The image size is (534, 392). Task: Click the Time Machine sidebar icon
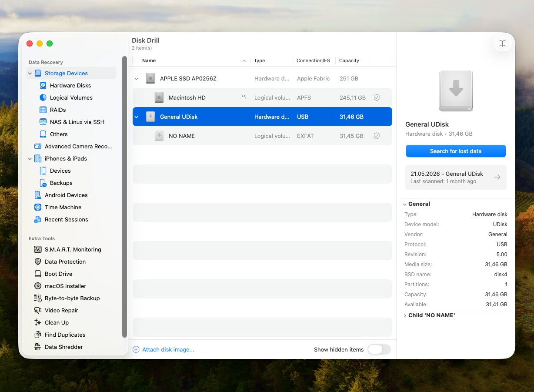(x=37, y=207)
